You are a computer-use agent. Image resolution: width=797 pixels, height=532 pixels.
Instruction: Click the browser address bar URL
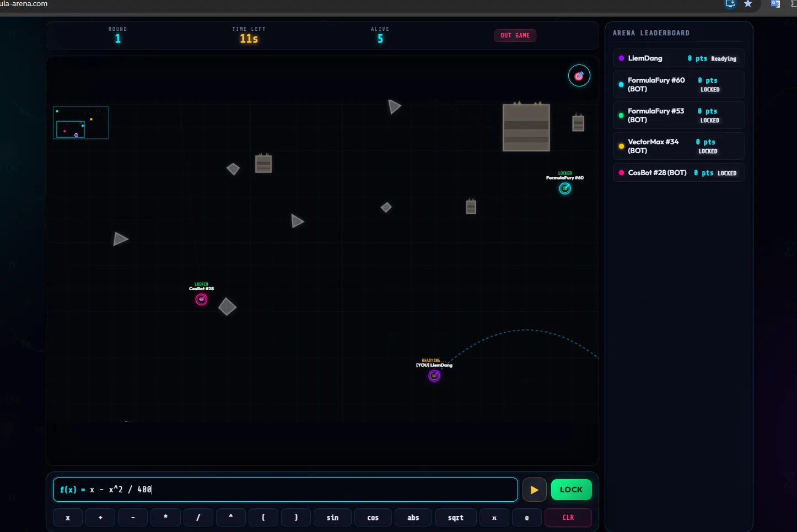(x=24, y=4)
